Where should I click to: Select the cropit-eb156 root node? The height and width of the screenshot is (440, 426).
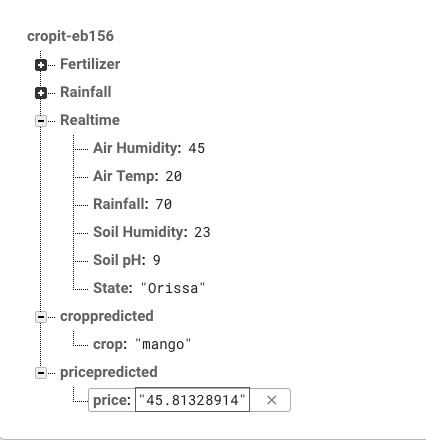(x=70, y=36)
